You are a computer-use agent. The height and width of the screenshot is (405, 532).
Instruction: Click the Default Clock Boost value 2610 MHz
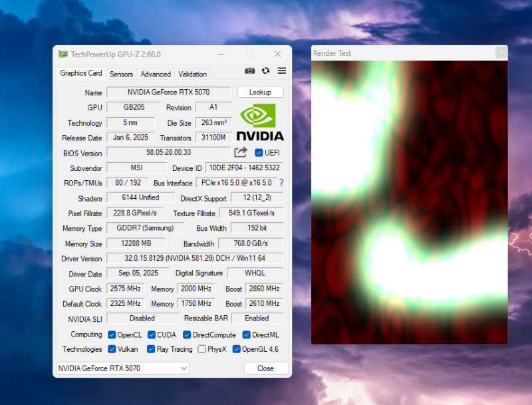(264, 303)
